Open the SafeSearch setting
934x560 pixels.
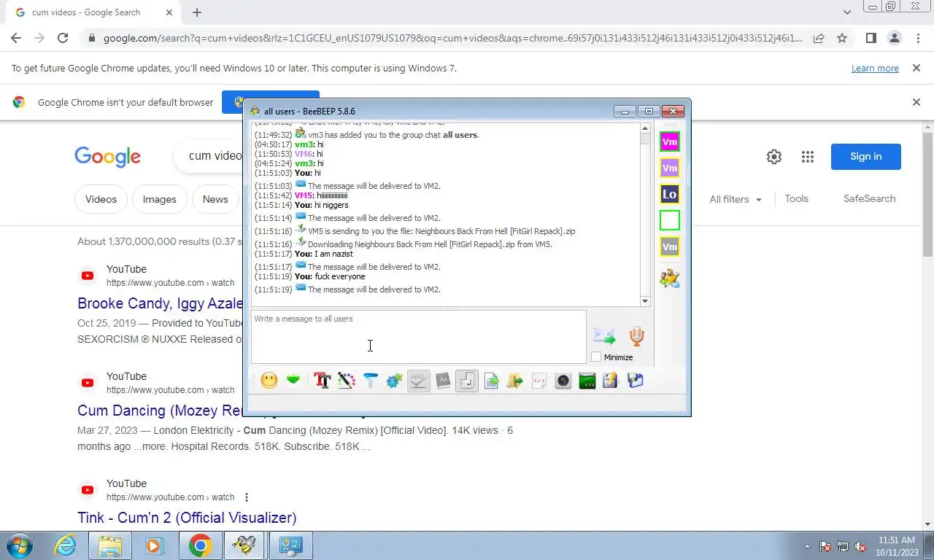869,198
